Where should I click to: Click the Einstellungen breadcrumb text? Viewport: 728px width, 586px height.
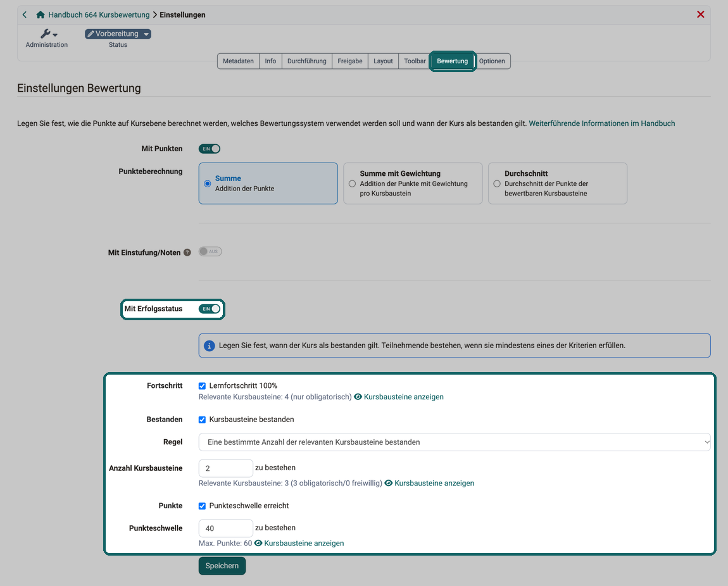pos(182,15)
